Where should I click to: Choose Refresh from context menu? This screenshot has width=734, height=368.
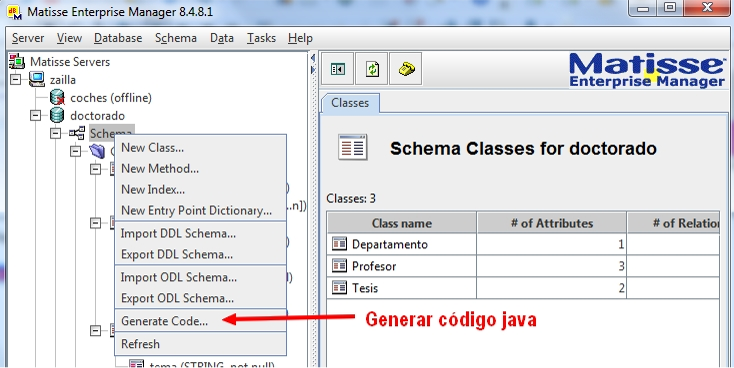pos(200,344)
